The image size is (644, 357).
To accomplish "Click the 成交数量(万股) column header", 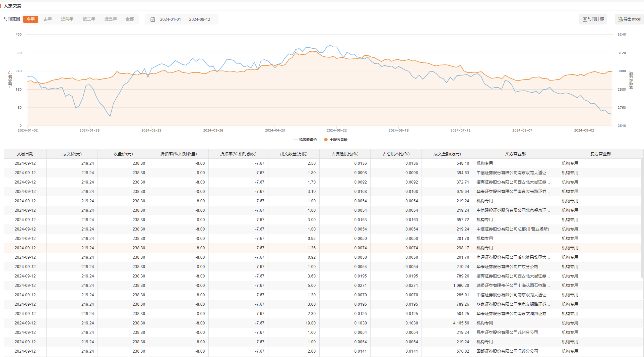I will [294, 154].
